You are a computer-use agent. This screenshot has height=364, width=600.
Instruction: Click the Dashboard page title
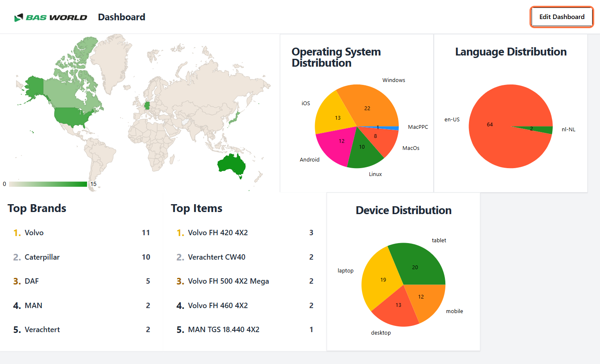tap(121, 17)
